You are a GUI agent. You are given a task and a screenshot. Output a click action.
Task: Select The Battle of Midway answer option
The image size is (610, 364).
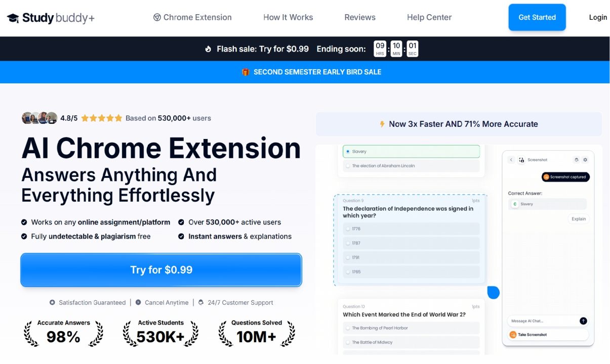tap(411, 342)
